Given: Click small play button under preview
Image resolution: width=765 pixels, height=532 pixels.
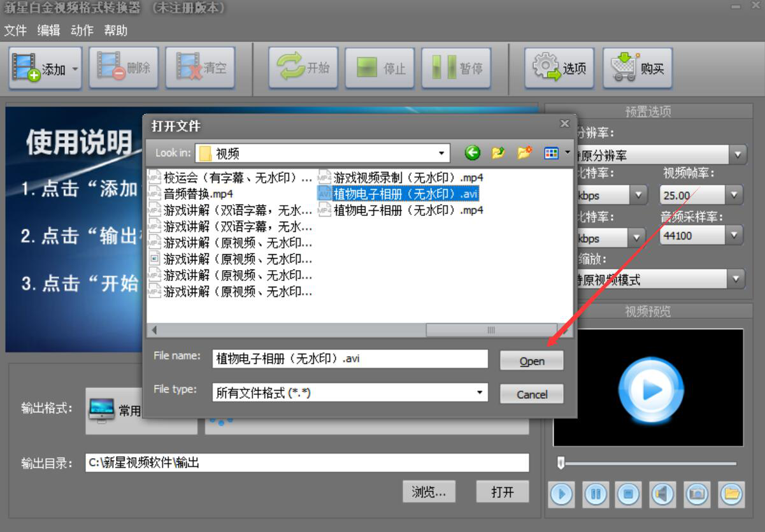Looking at the screenshot, I should point(561,494).
